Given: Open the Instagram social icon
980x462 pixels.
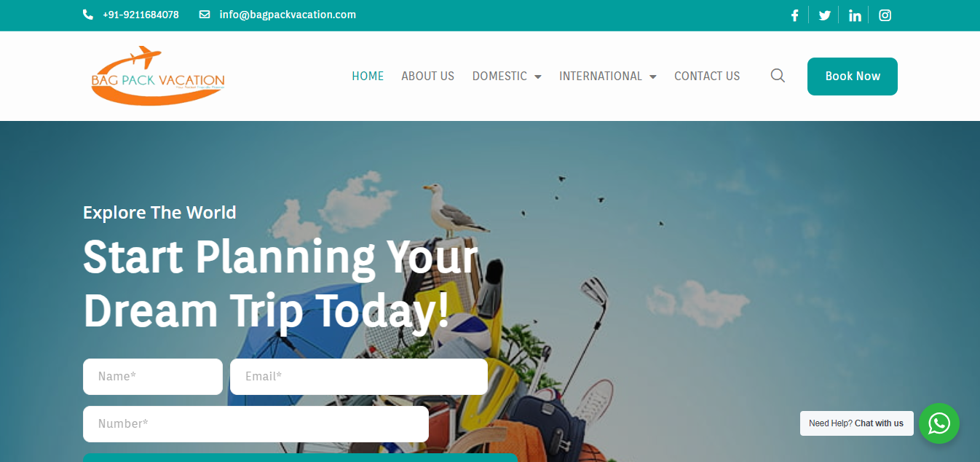Looking at the screenshot, I should [885, 15].
